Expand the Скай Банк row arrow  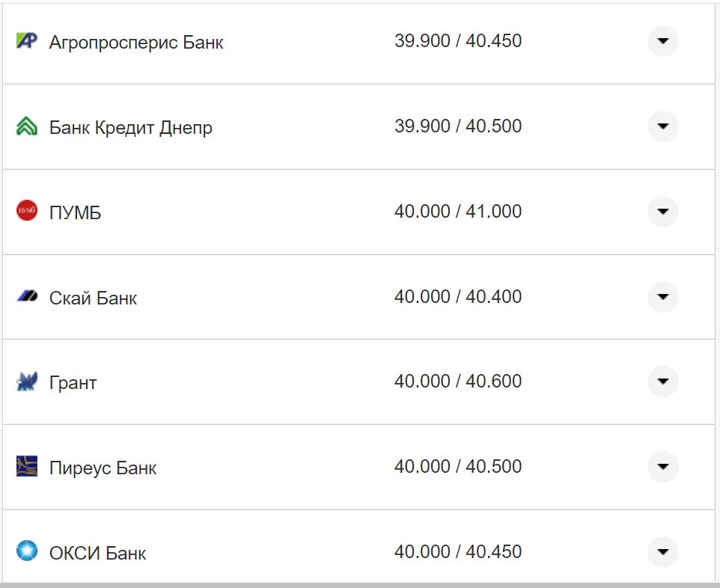point(662,297)
